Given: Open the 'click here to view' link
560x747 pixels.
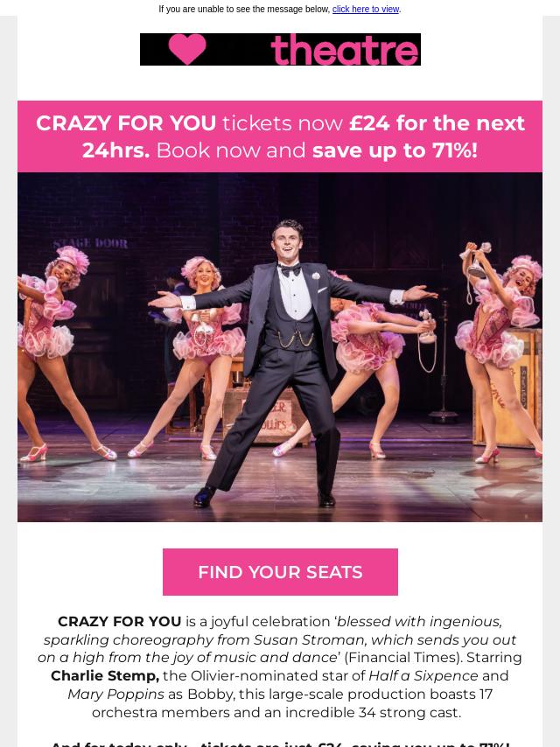Looking at the screenshot, I should pyautogui.click(x=366, y=9).
